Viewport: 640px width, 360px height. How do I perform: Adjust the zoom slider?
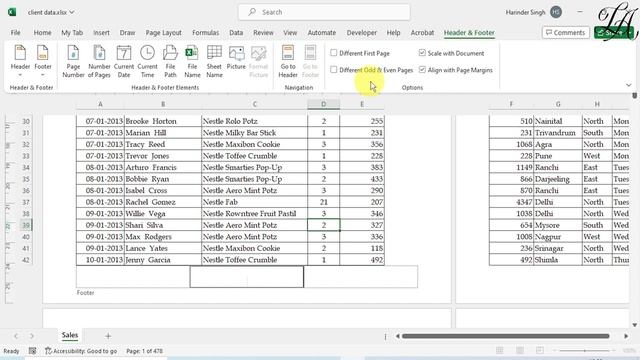click(x=584, y=351)
